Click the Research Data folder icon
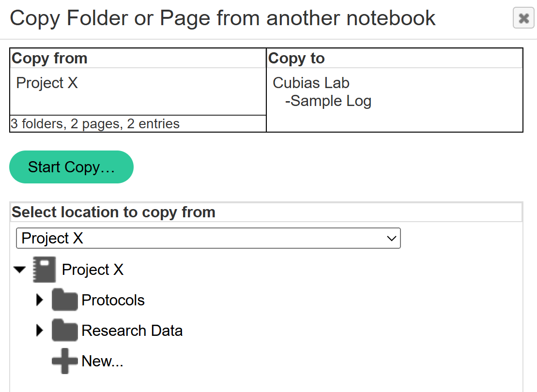The height and width of the screenshot is (392, 537). (64, 331)
